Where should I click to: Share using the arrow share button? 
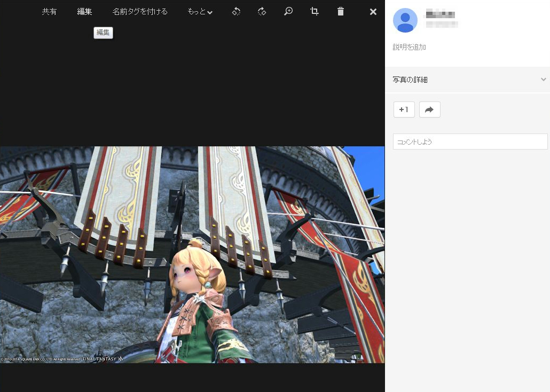click(x=430, y=109)
